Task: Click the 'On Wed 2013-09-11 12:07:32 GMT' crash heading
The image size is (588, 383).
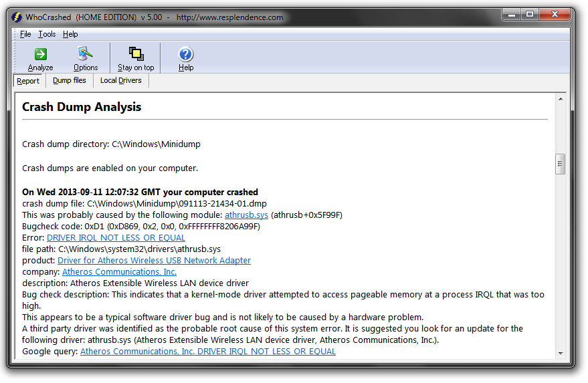Action: pyautogui.click(x=140, y=193)
